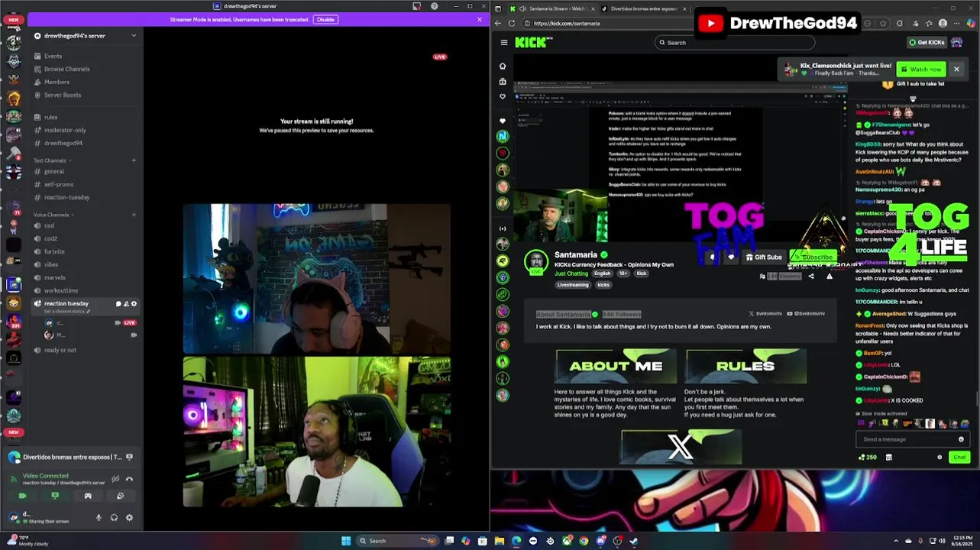The image size is (980, 550).
Task: Invite people to the reaction tuesday channel
Action: [x=126, y=304]
